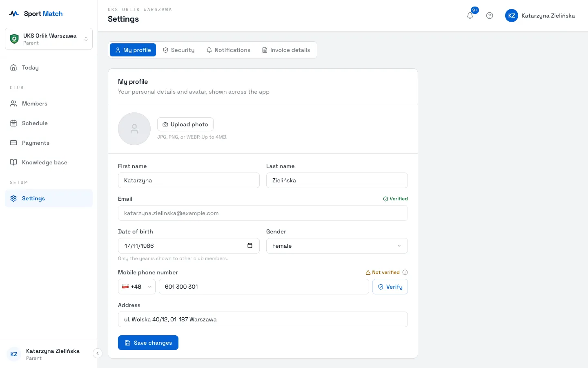Open Payments in the sidebar
Image resolution: width=588 pixels, height=368 pixels.
coord(49,143)
